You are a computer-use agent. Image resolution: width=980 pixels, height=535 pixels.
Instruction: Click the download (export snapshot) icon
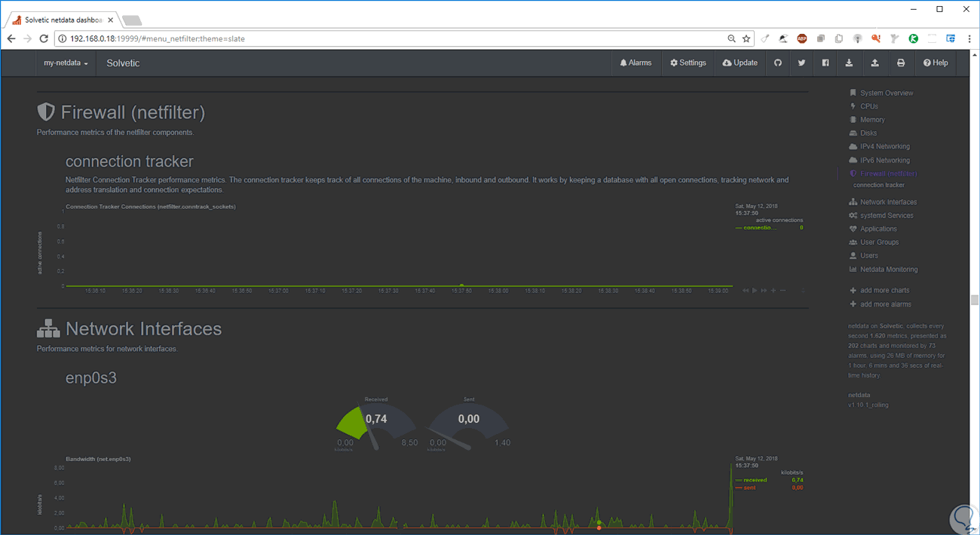[849, 63]
